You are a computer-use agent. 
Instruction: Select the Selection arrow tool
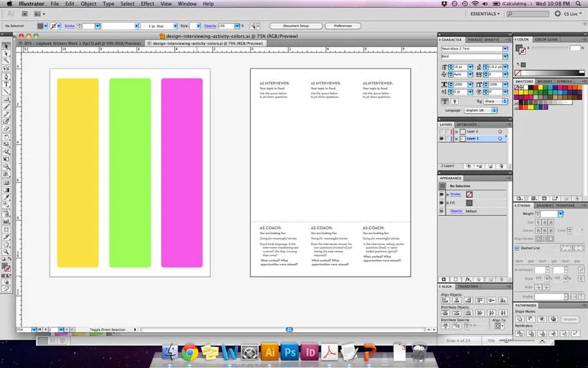click(7, 46)
